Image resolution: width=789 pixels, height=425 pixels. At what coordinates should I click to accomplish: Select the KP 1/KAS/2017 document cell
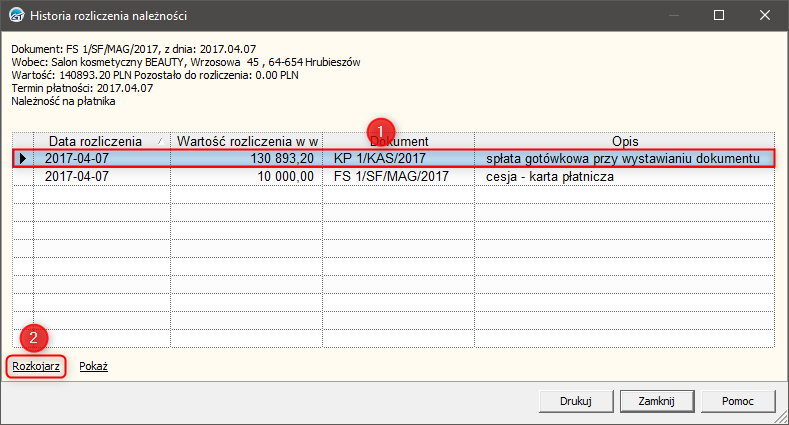pyautogui.click(x=399, y=158)
